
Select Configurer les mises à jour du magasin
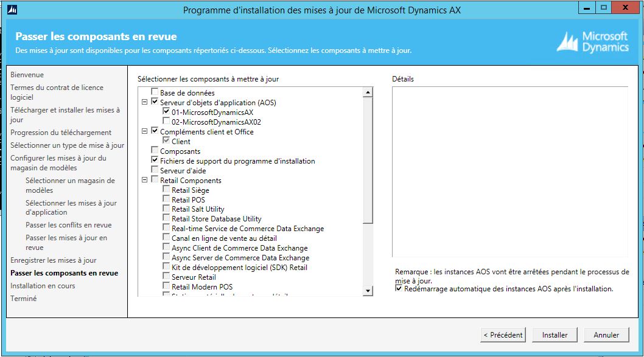(x=58, y=163)
